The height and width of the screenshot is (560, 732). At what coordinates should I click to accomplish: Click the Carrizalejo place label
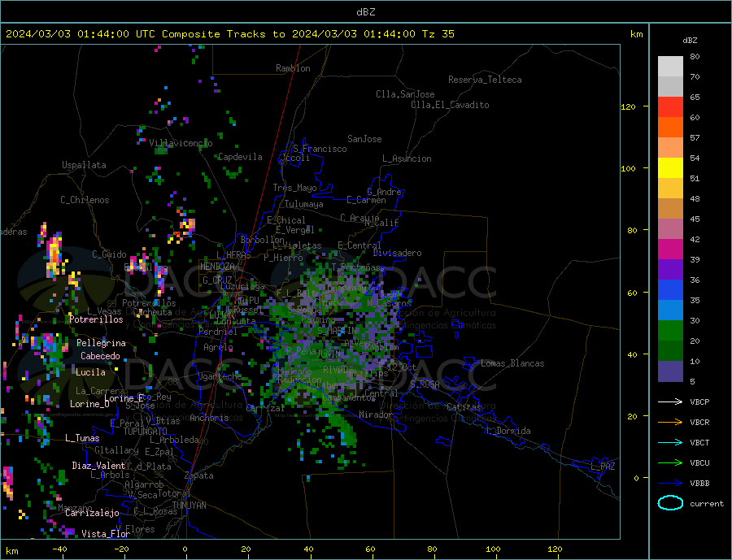click(92, 513)
